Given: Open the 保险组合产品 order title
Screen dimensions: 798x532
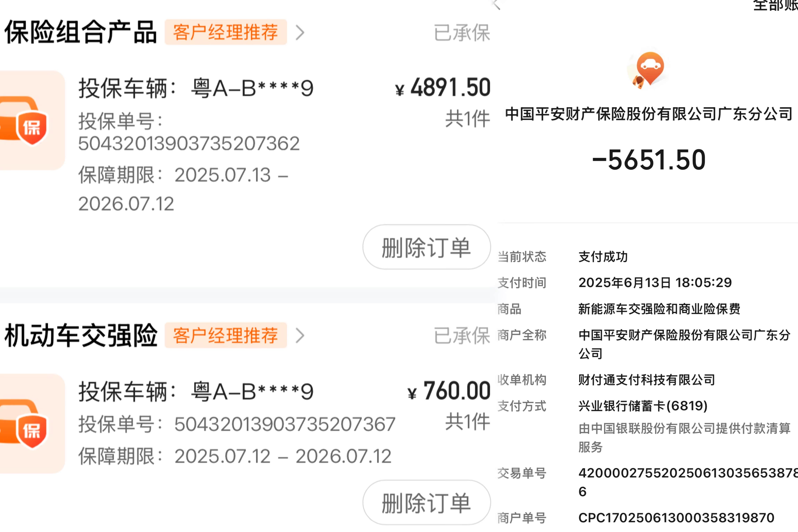Looking at the screenshot, I should (x=80, y=32).
